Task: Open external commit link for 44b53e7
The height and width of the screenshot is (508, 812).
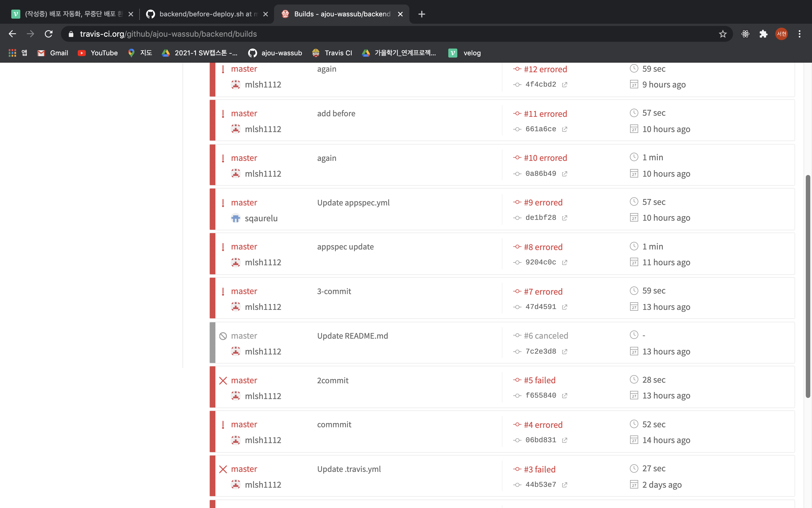Action: [x=565, y=485]
